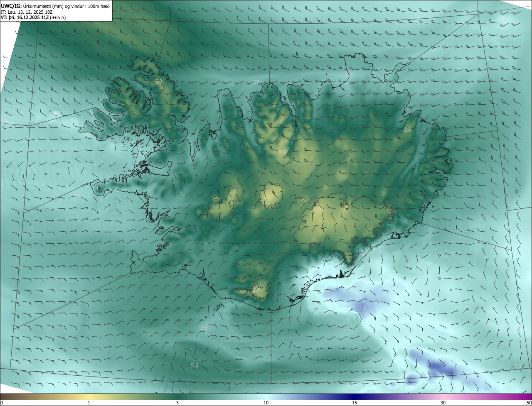Click the 15 tick on the color scale
The image size is (532, 406).
tap(355, 403)
